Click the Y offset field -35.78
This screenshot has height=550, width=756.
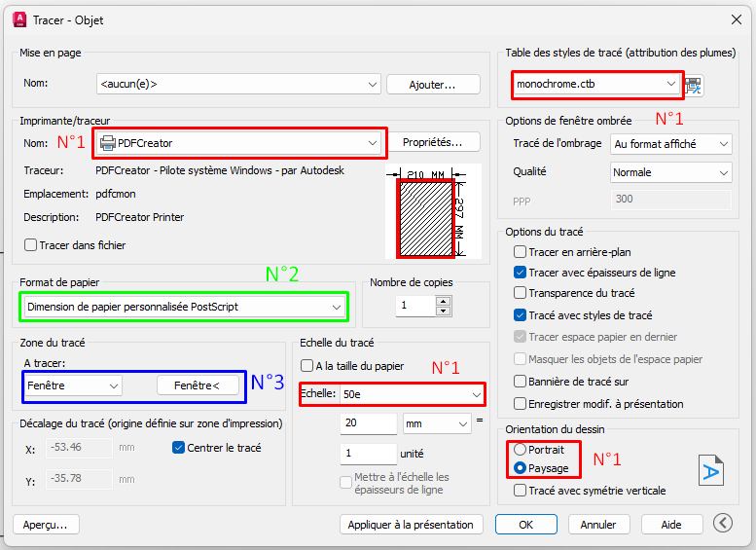click(80, 479)
